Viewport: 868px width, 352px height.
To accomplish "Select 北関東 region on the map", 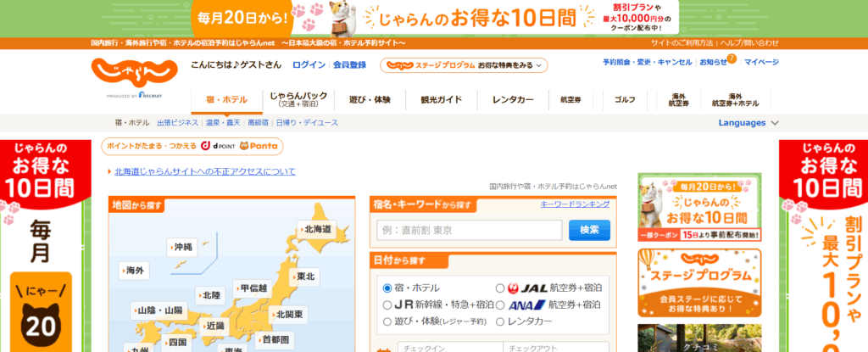I will point(288,315).
